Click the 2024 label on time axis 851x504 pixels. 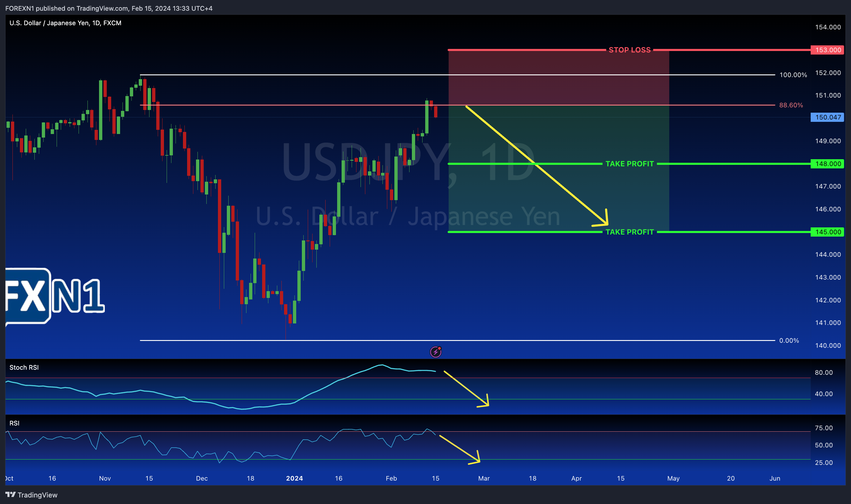coord(294,478)
